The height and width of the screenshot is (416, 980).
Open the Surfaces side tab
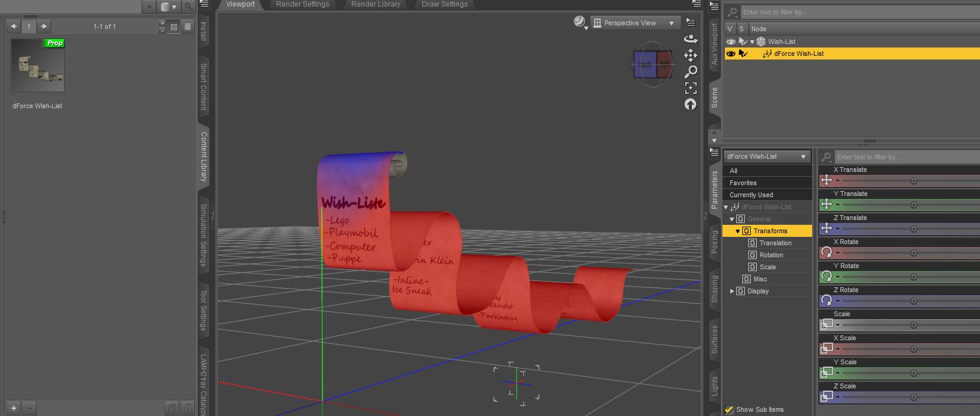[x=715, y=338]
